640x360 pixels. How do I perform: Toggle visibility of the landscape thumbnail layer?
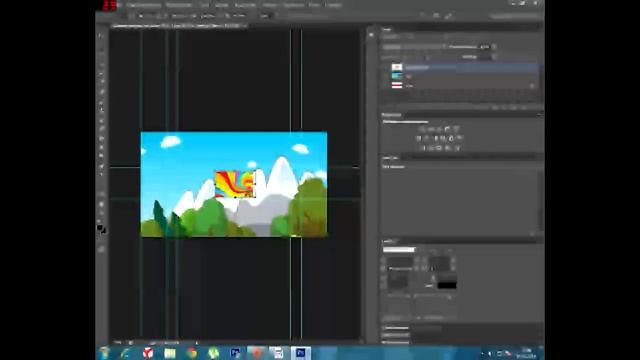pyautogui.click(x=386, y=76)
